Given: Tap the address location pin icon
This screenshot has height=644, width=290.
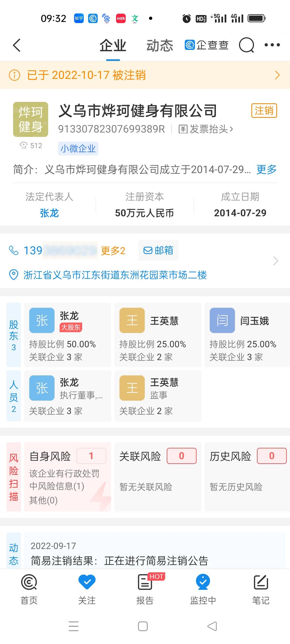Looking at the screenshot, I should click(14, 275).
